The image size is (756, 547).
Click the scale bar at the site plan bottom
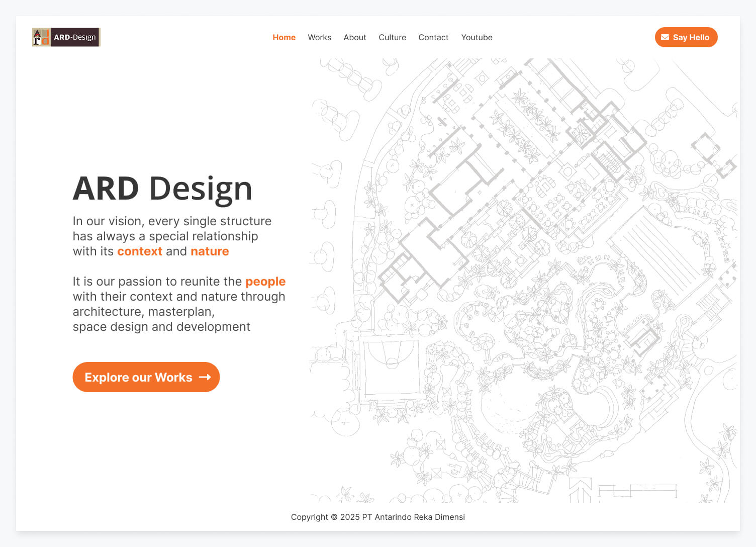coord(637,490)
